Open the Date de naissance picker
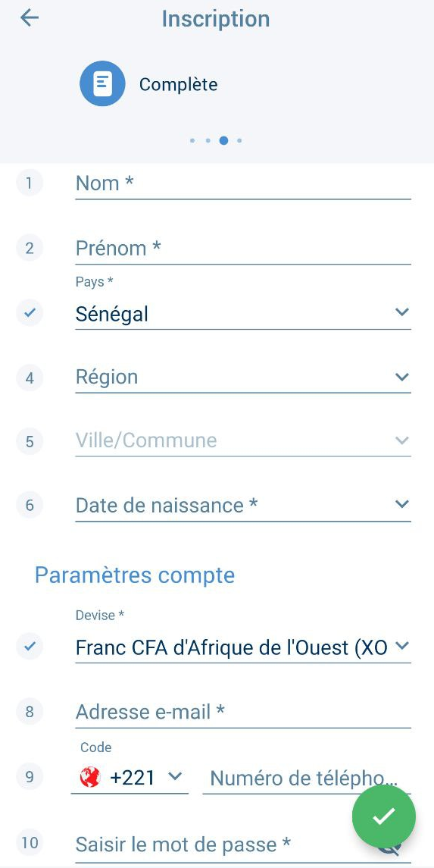Image resolution: width=434 pixels, height=868 pixels. pos(243,506)
